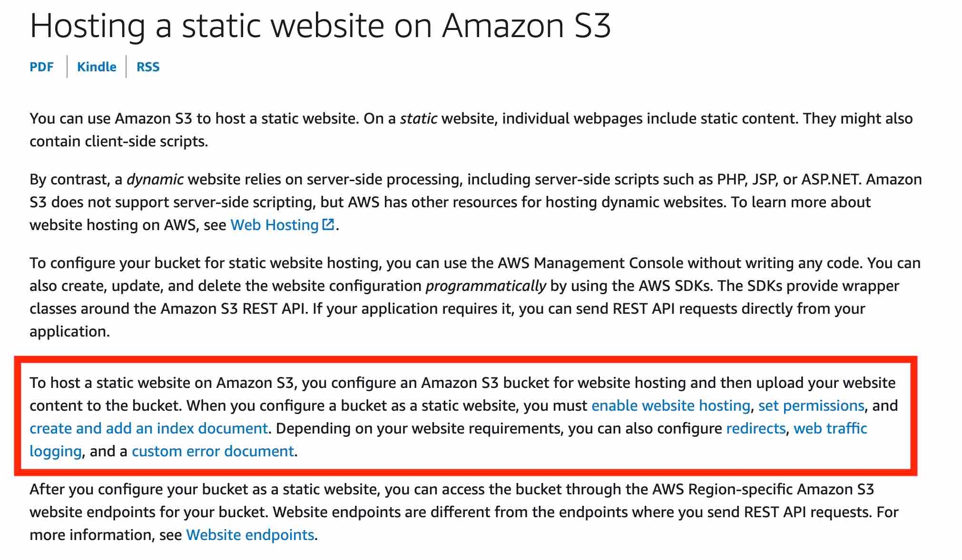The height and width of the screenshot is (560, 962).
Task: Open the Website endpoints link
Action: pos(250,535)
